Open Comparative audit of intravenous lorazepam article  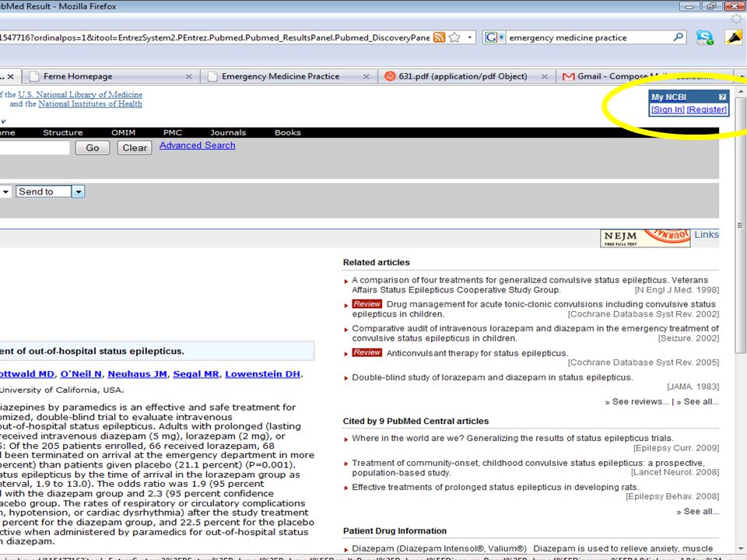[x=535, y=334]
